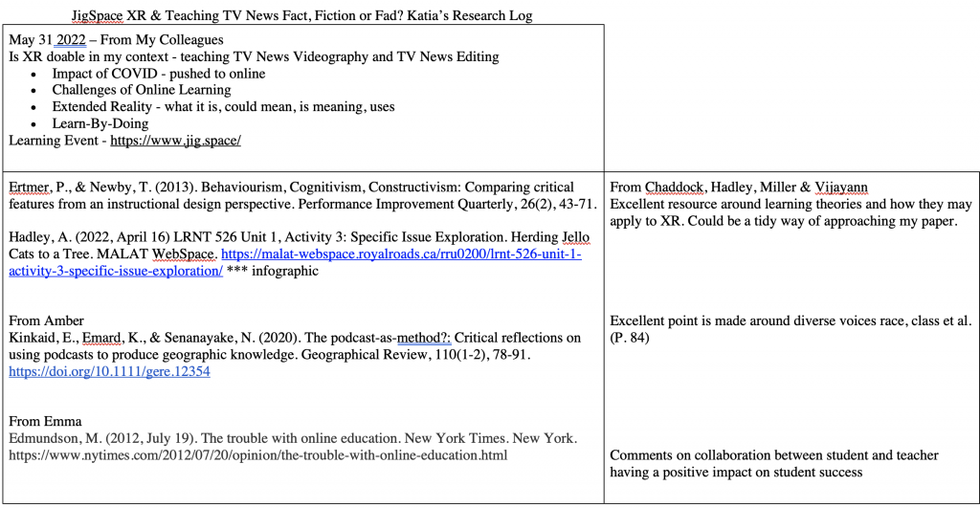Click the "May 31 2022 – From My Colleagues" heading
Image resolution: width=980 pixels, height=508 pixels.
point(116,40)
